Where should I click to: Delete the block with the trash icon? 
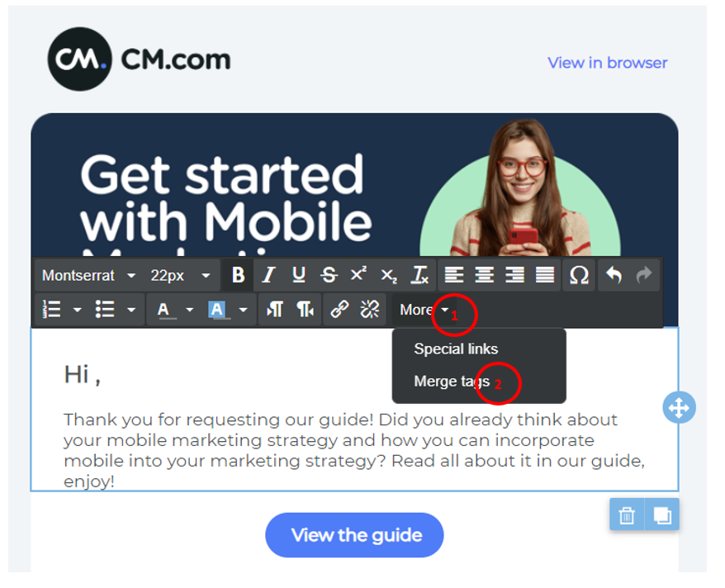coord(627,515)
